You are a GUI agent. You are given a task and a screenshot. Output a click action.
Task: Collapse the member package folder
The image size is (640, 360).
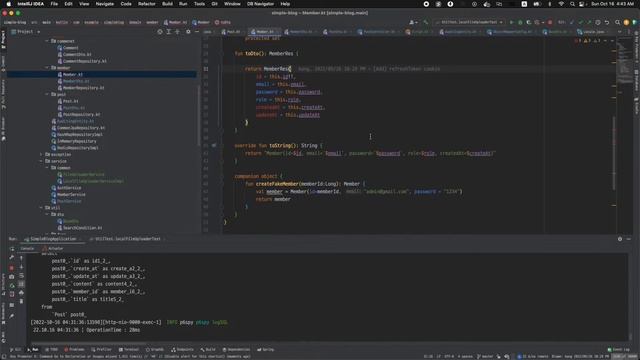click(47, 68)
